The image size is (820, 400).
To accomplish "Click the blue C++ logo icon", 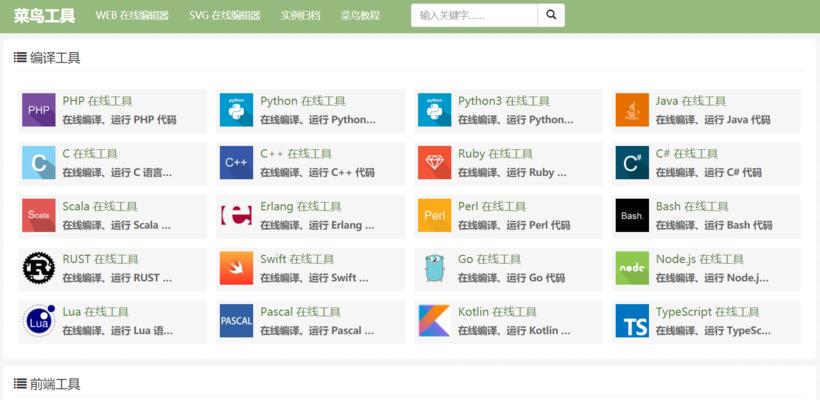I will click(236, 163).
